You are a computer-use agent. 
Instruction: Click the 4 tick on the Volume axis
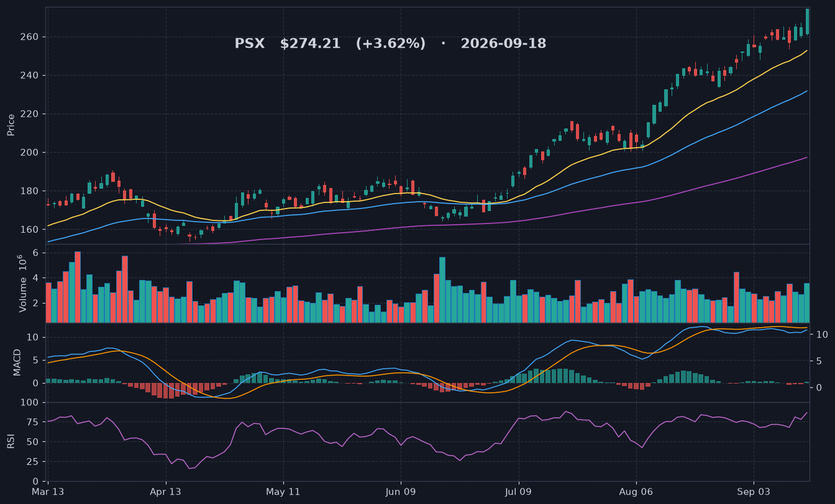(36, 278)
